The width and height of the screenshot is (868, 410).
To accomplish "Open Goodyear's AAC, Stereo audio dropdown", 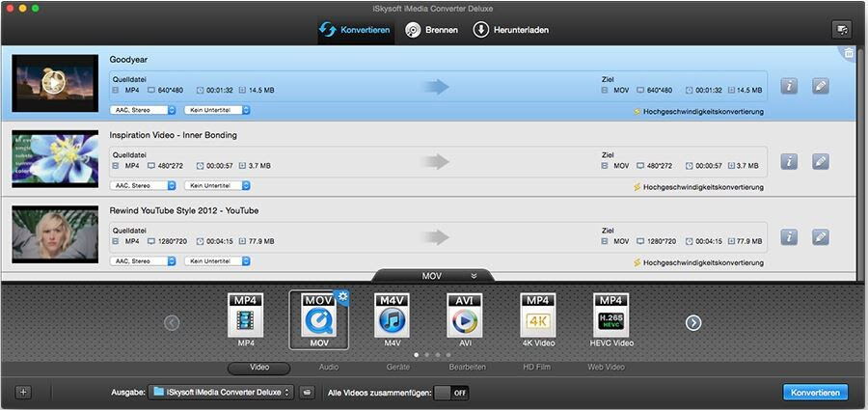I will pos(143,110).
